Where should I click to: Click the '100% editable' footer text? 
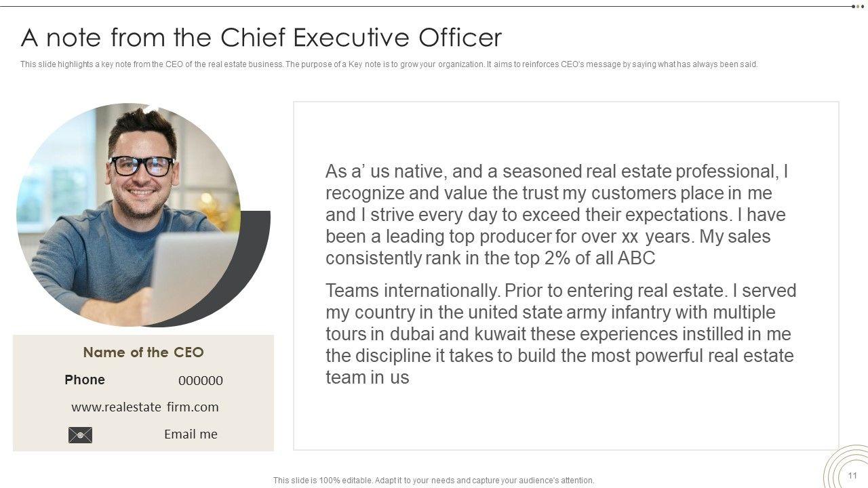click(433, 480)
